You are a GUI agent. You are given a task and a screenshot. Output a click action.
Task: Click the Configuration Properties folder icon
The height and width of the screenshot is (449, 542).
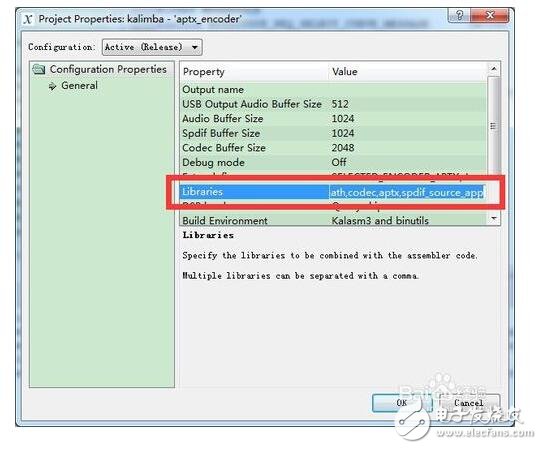[39, 69]
